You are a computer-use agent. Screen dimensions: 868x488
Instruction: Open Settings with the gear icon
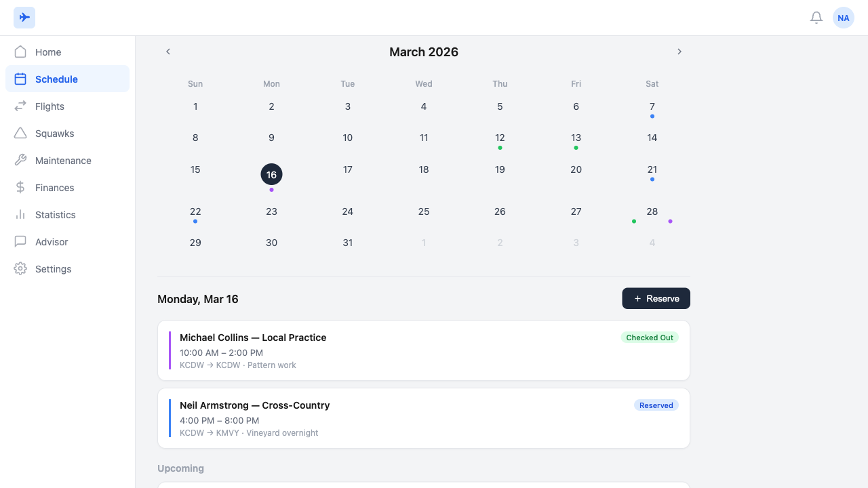[x=21, y=268]
